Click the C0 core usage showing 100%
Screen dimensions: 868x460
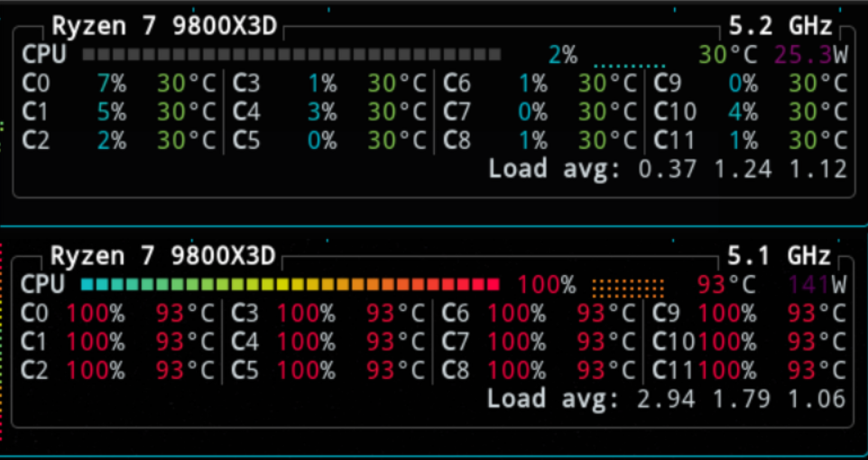tap(97, 314)
